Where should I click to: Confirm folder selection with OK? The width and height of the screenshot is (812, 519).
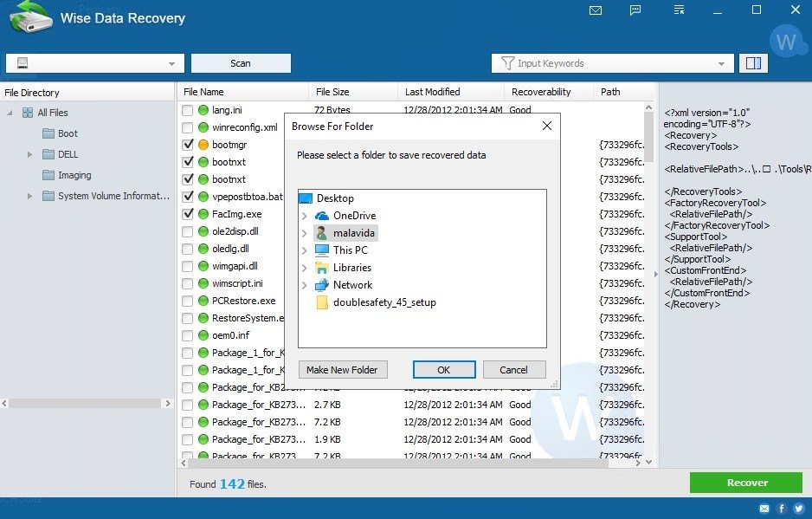444,370
